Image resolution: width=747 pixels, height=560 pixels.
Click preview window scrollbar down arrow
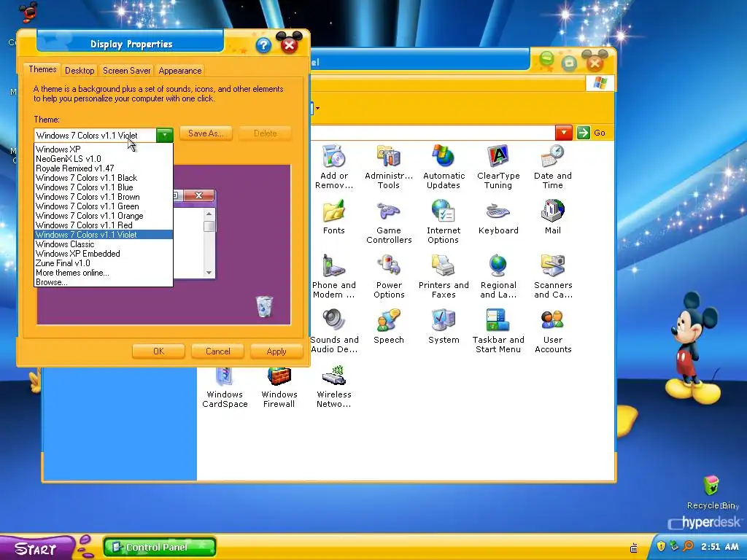(x=209, y=273)
